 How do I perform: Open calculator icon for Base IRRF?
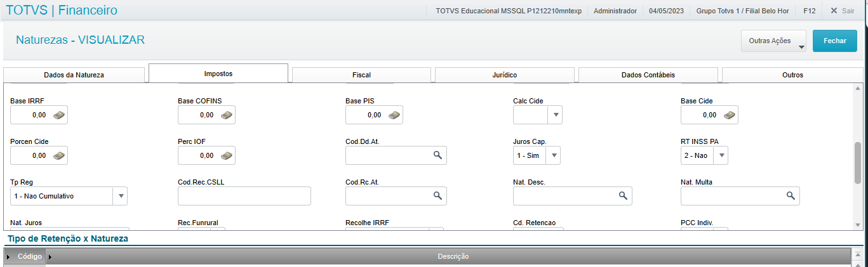click(60, 115)
